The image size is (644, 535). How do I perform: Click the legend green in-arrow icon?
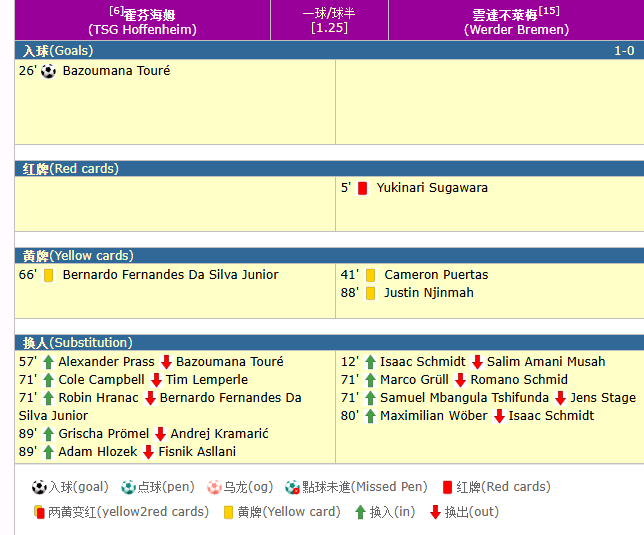pyautogui.click(x=360, y=512)
